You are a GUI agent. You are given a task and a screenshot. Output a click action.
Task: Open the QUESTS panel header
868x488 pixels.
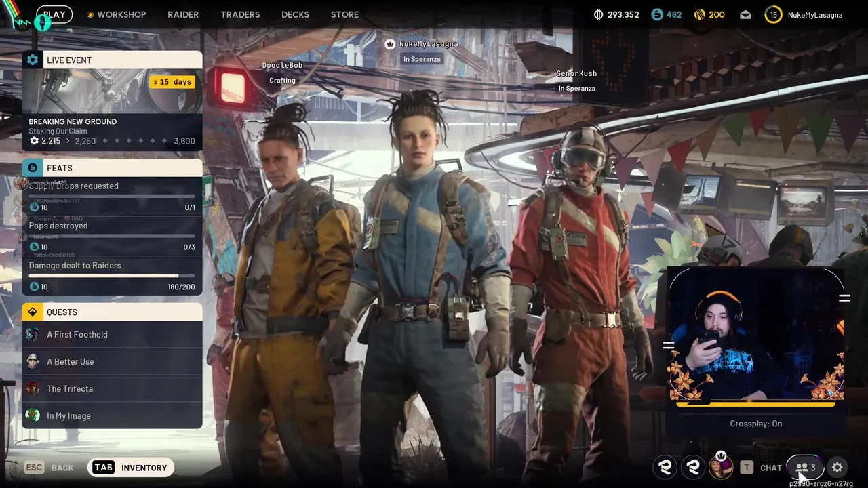pos(112,312)
